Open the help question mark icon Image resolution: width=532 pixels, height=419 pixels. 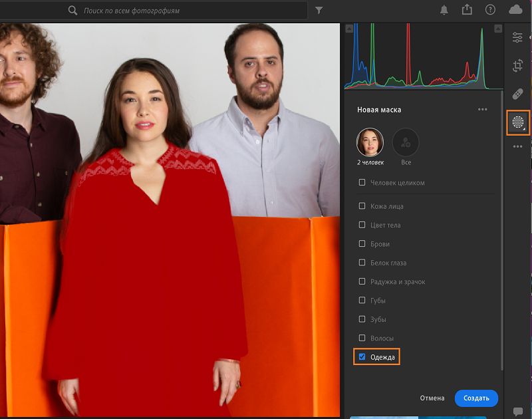click(x=490, y=10)
